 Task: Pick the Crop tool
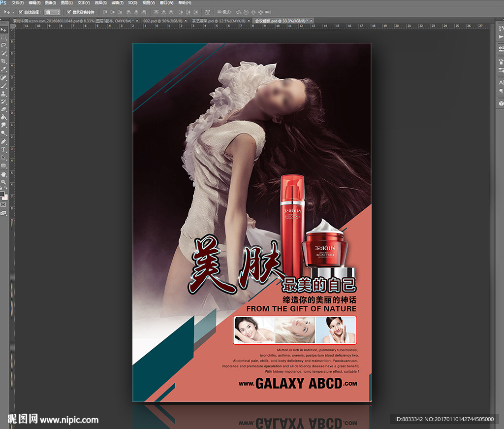(3, 61)
